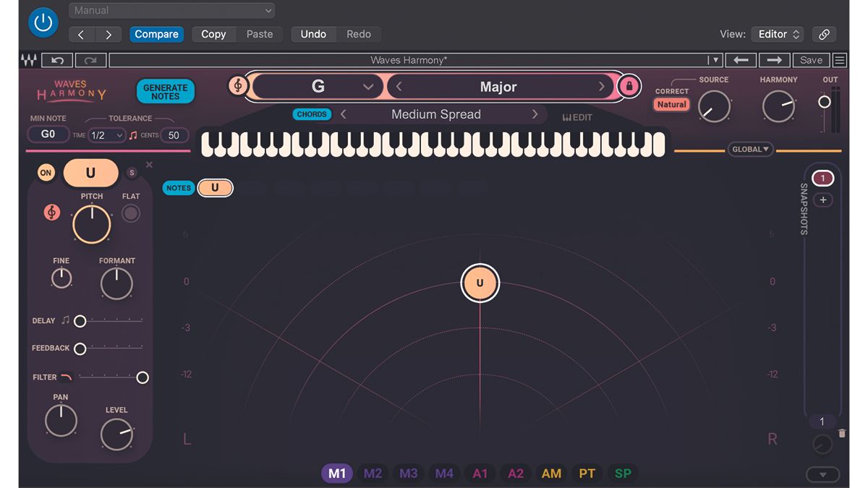Open the GLOBAL dropdown
The width and height of the screenshot is (868, 488).
[x=750, y=149]
